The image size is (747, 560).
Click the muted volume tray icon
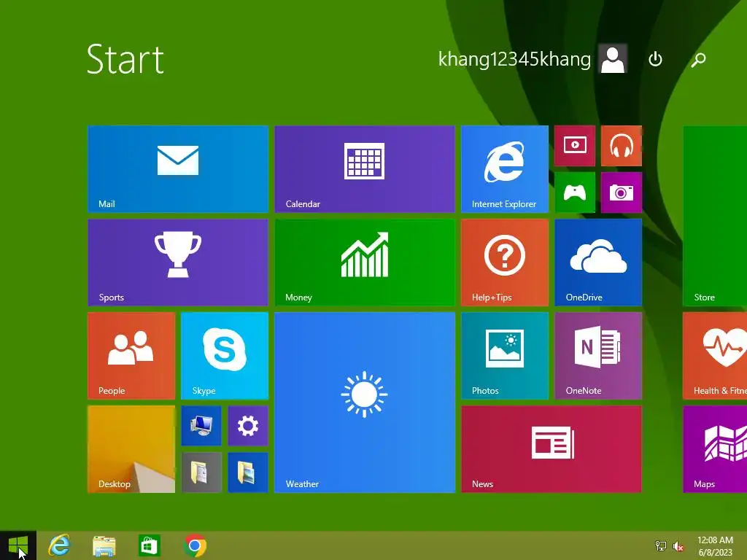[x=678, y=546]
